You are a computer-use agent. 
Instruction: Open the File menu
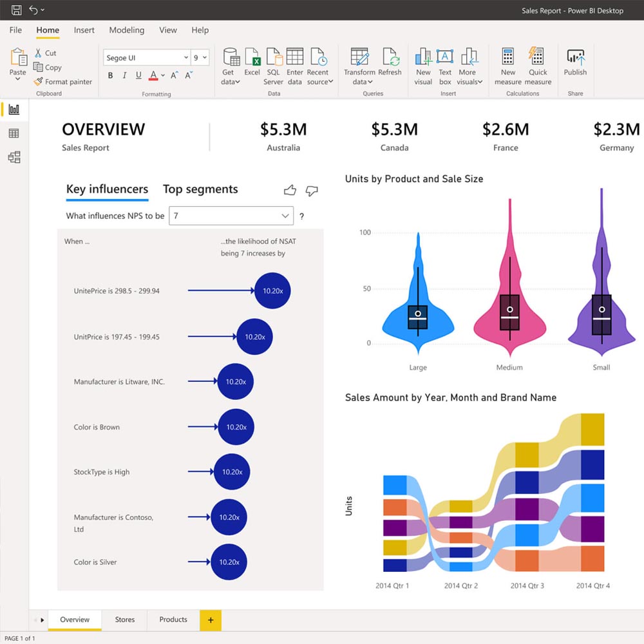pos(15,30)
